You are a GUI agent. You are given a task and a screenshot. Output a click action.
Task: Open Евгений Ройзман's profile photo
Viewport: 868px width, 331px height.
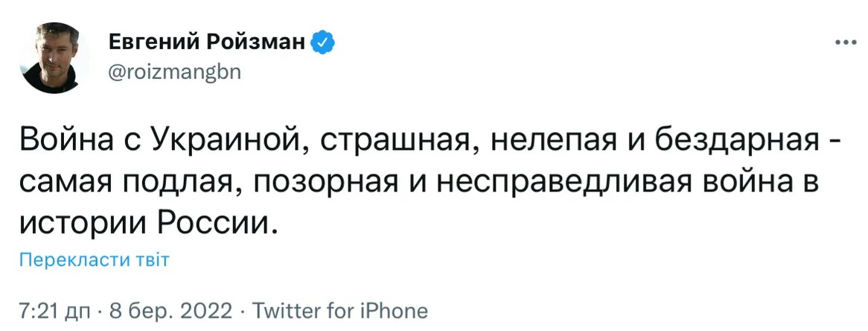pos(54,57)
